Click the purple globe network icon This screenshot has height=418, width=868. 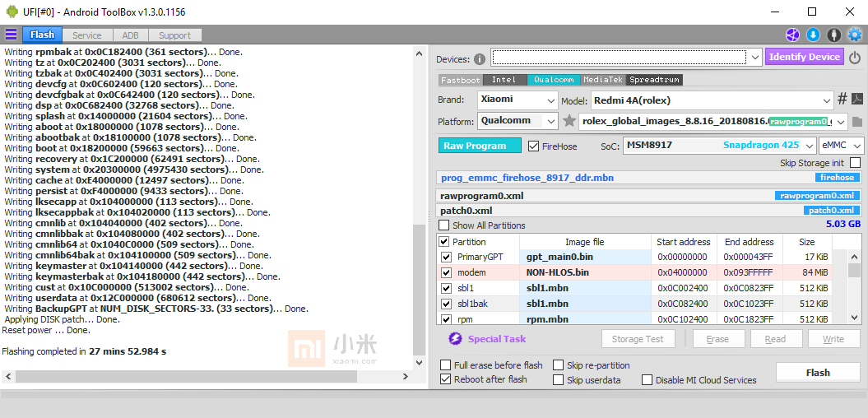pyautogui.click(x=792, y=35)
